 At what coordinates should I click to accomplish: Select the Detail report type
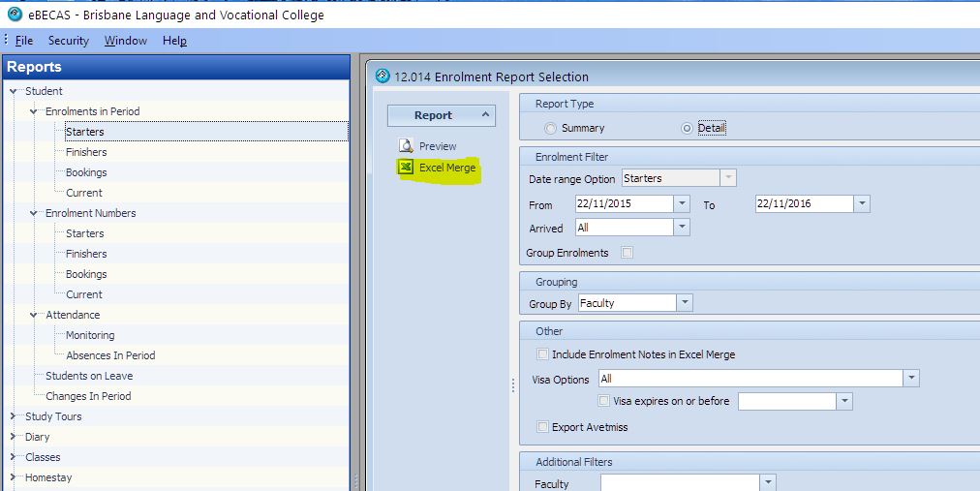pyautogui.click(x=688, y=128)
